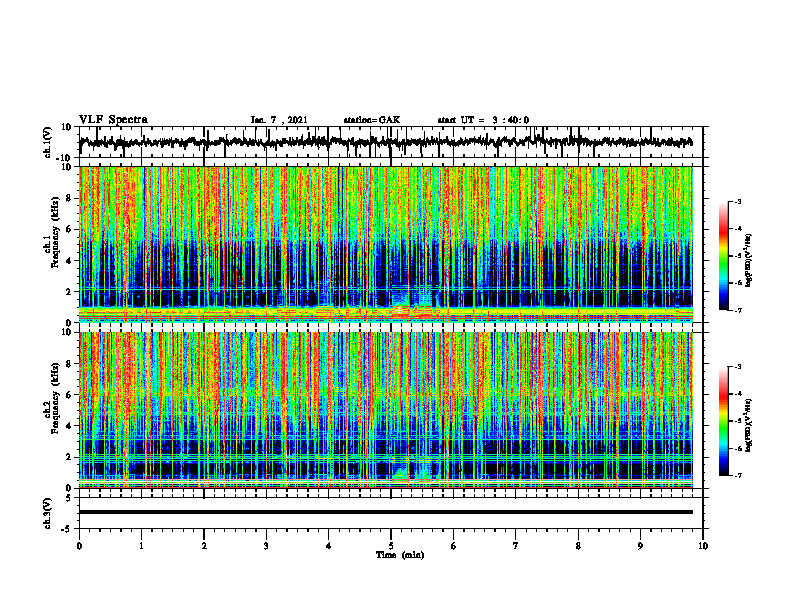Image resolution: width=792 pixels, height=612 pixels.
Task: Click the "10" tick at time axis end
Action: click(x=703, y=546)
